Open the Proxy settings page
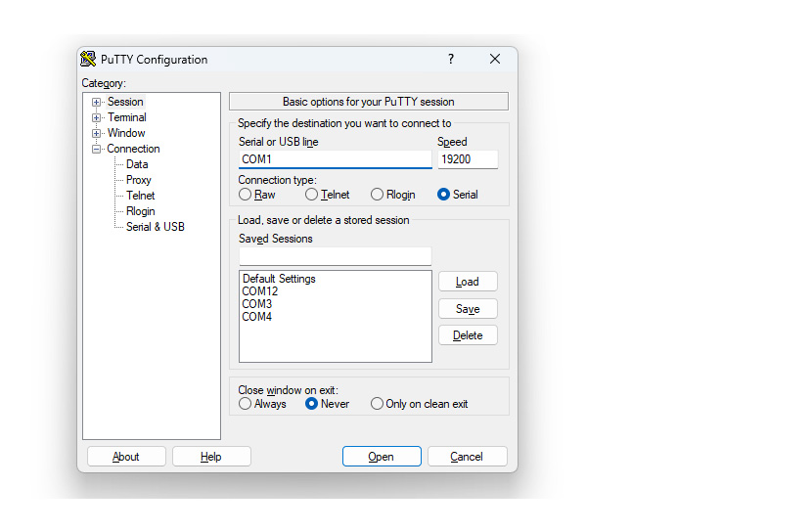 (139, 180)
